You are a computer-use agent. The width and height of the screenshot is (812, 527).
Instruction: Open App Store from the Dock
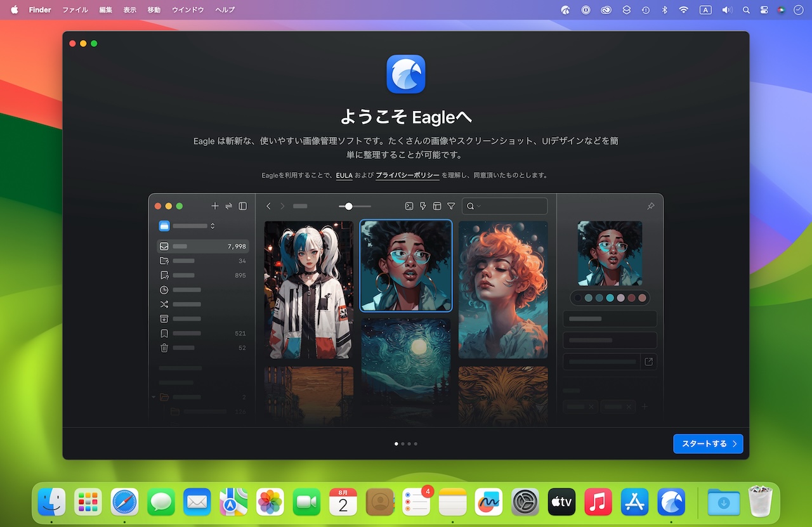(635, 502)
